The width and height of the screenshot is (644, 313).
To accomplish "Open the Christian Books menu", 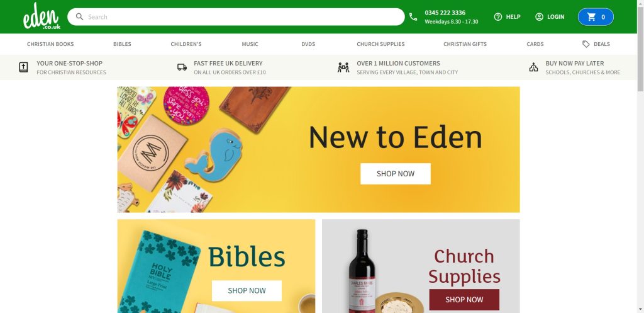I will (x=50, y=44).
